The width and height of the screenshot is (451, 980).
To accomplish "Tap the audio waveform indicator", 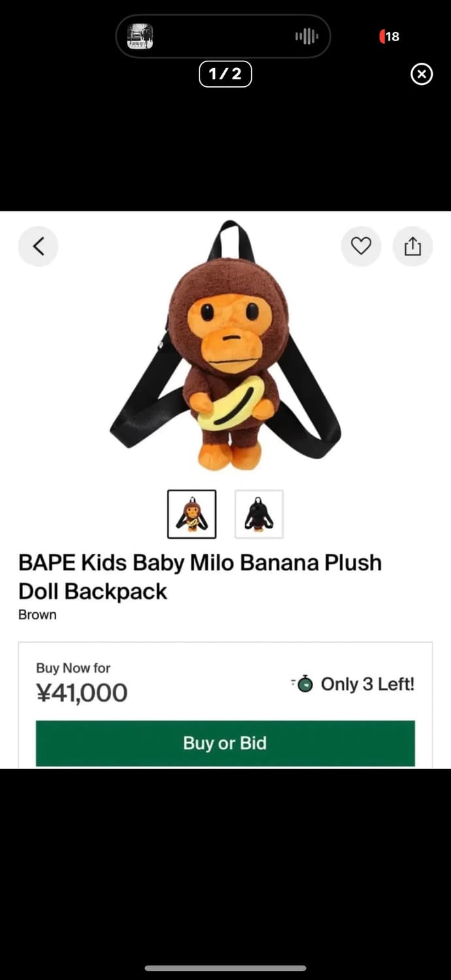I will [307, 37].
